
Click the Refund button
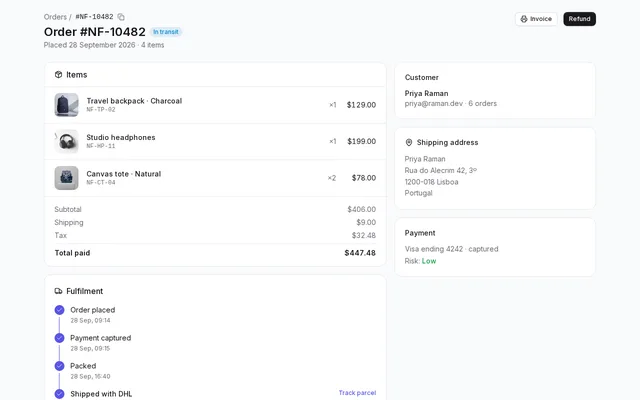579,19
